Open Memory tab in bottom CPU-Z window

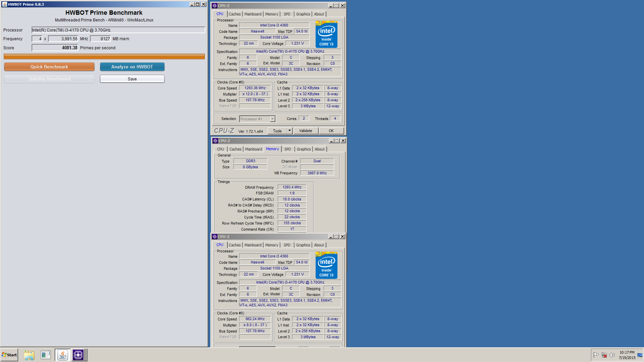coord(272,245)
